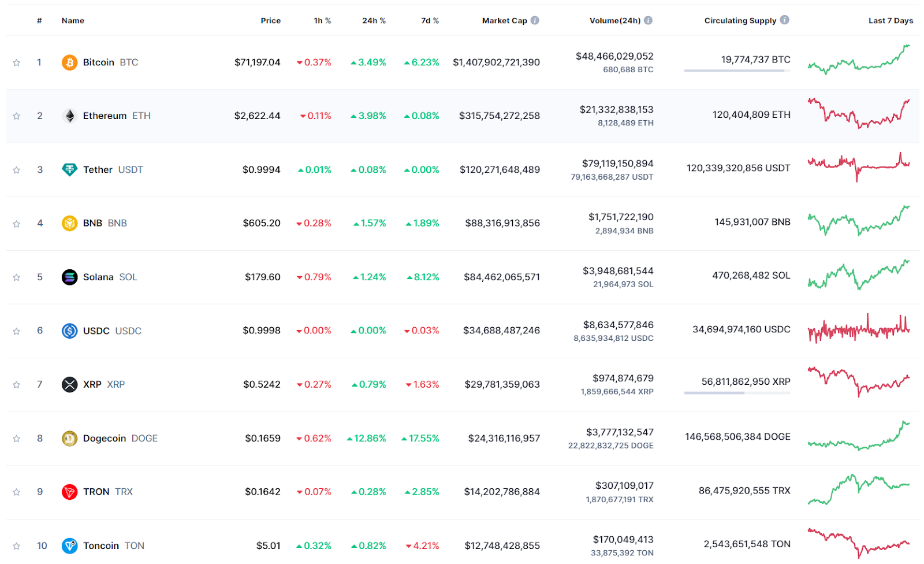Star BNB to add to watchlist
Viewport: 924px width, 564px height.
pyautogui.click(x=17, y=224)
